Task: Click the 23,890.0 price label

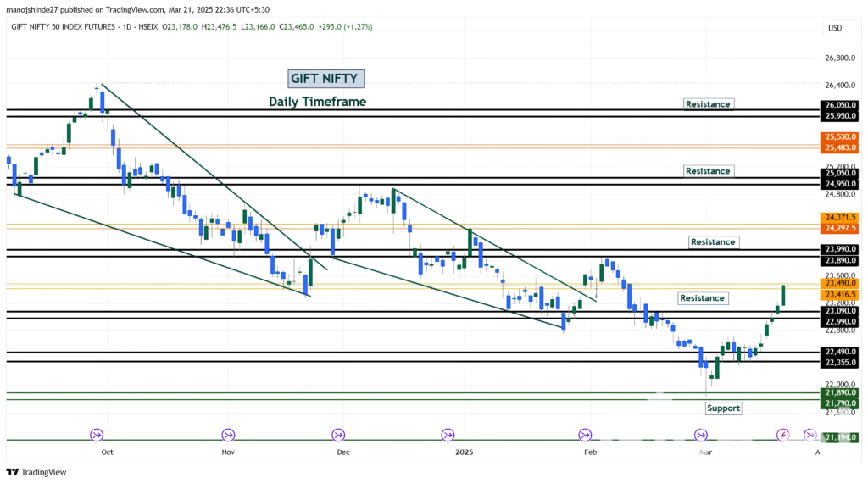Action: coord(840,261)
